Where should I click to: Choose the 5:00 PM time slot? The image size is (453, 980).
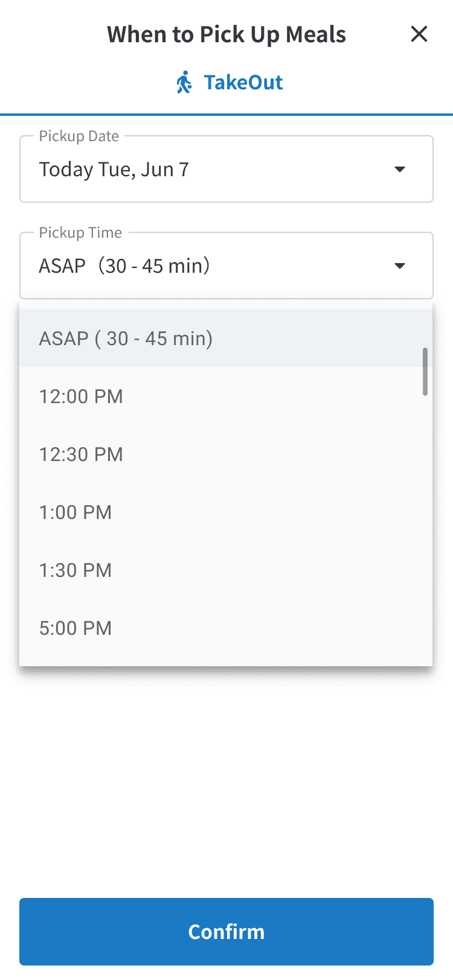(226, 628)
